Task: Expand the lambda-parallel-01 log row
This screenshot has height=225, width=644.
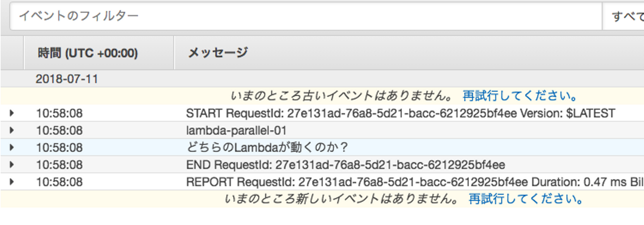Action: 12,130
